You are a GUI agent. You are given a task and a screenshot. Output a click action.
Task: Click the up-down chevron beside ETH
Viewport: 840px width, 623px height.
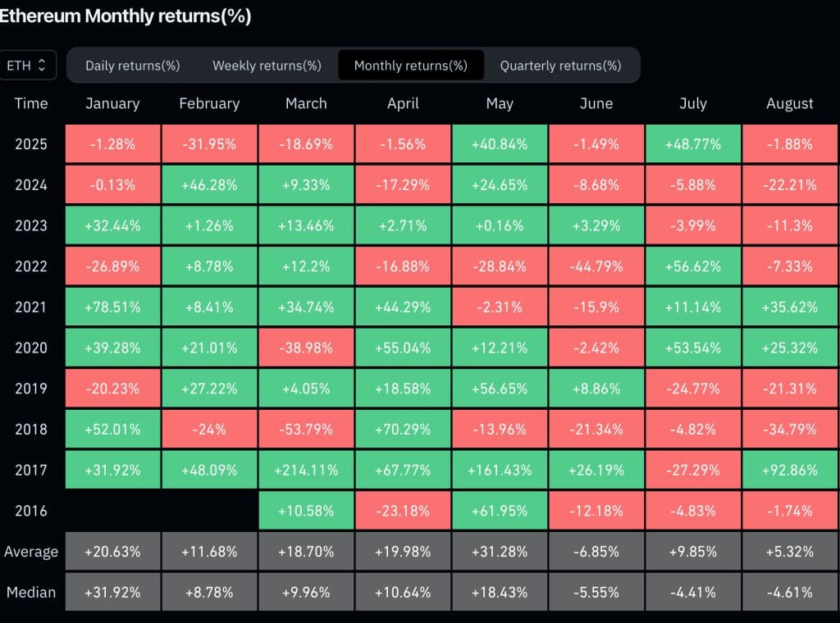pyautogui.click(x=42, y=66)
